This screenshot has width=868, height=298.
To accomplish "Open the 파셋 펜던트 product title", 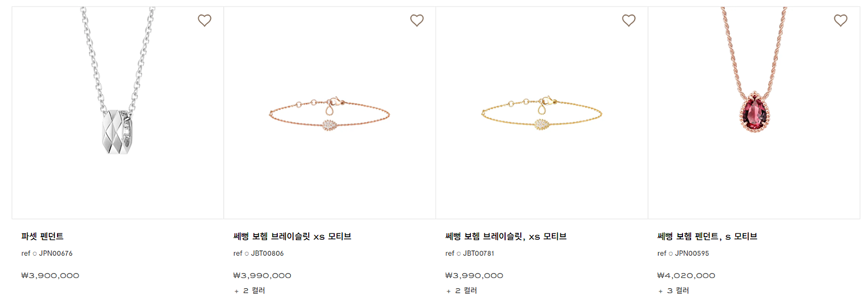I will (42, 236).
